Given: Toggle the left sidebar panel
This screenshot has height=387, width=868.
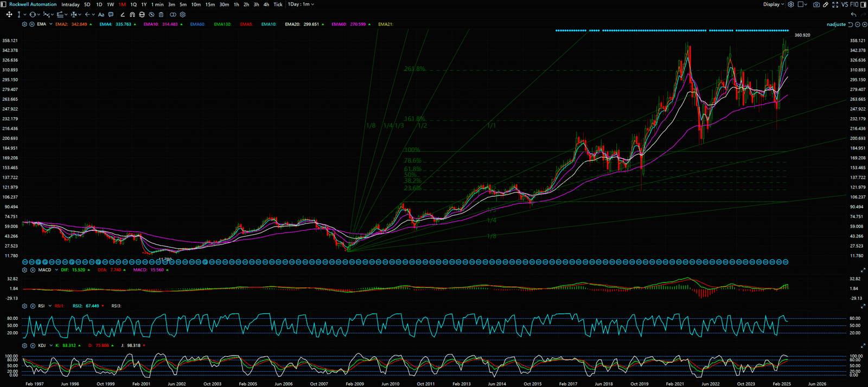Looking at the screenshot, I should [x=4, y=4].
